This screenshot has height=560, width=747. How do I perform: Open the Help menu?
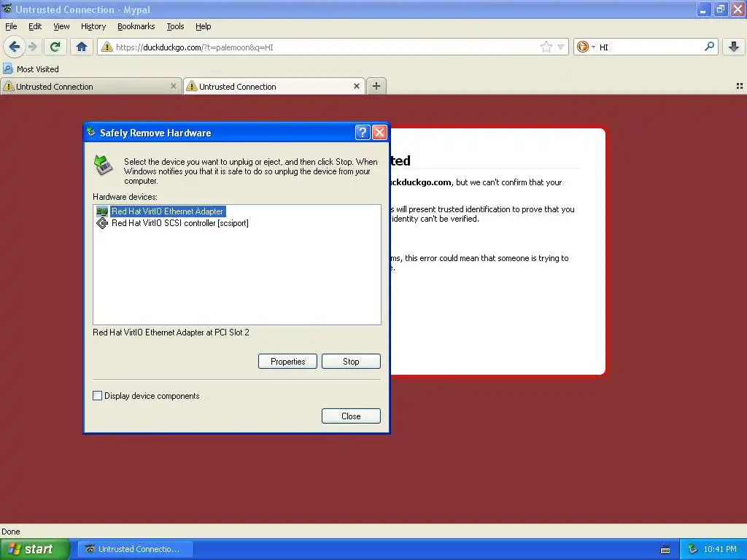tap(203, 26)
